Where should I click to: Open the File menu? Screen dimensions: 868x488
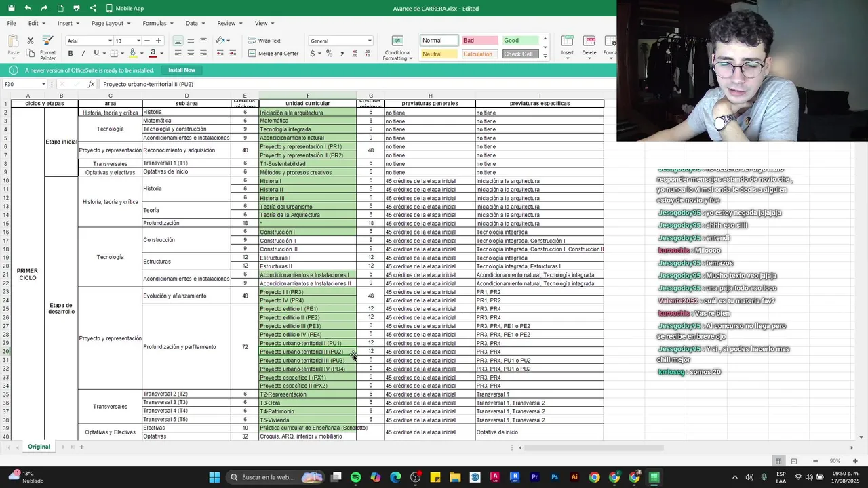(12, 23)
